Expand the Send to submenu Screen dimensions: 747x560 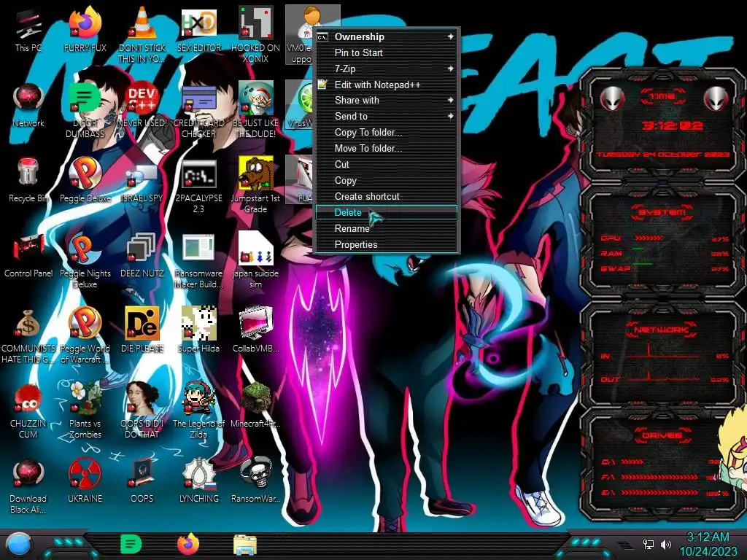(387, 116)
